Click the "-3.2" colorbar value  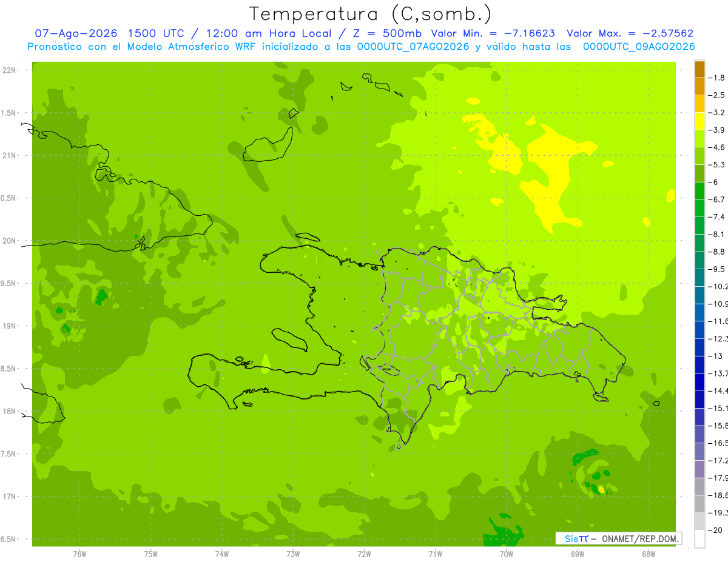point(718,112)
